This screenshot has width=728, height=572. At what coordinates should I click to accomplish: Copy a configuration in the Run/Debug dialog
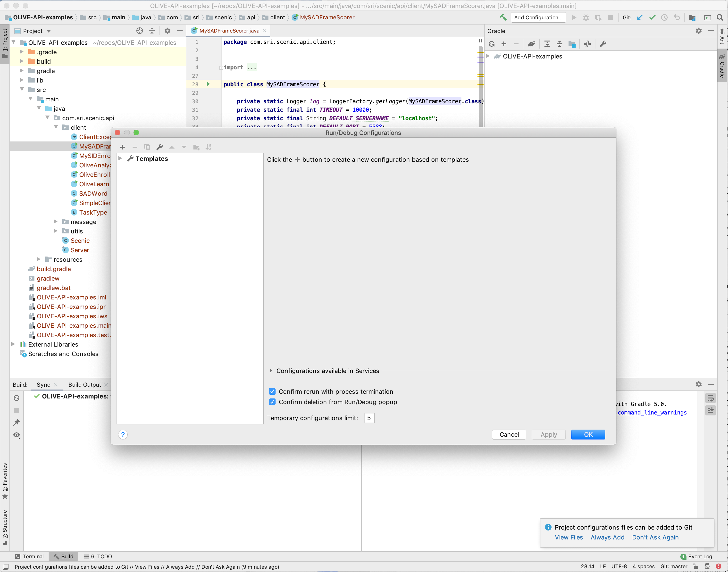coord(147,147)
